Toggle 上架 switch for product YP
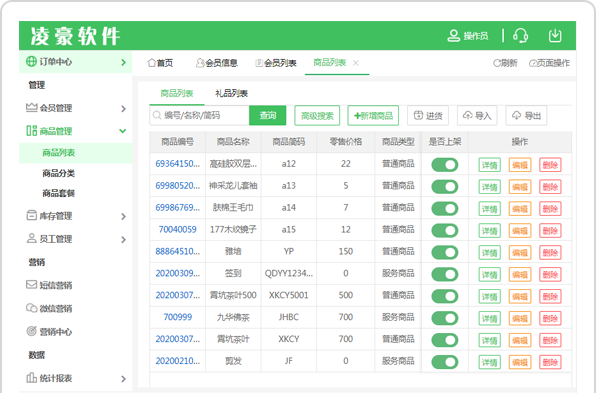The width and height of the screenshot is (596, 393). point(445,252)
